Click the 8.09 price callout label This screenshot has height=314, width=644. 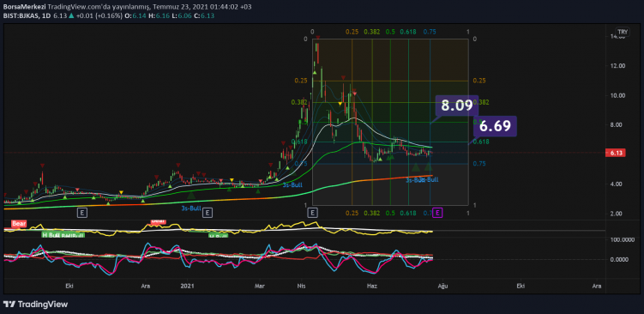(457, 106)
